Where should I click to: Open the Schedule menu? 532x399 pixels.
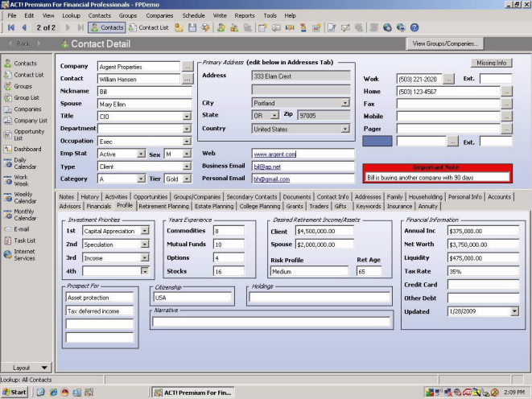pyautogui.click(x=193, y=15)
